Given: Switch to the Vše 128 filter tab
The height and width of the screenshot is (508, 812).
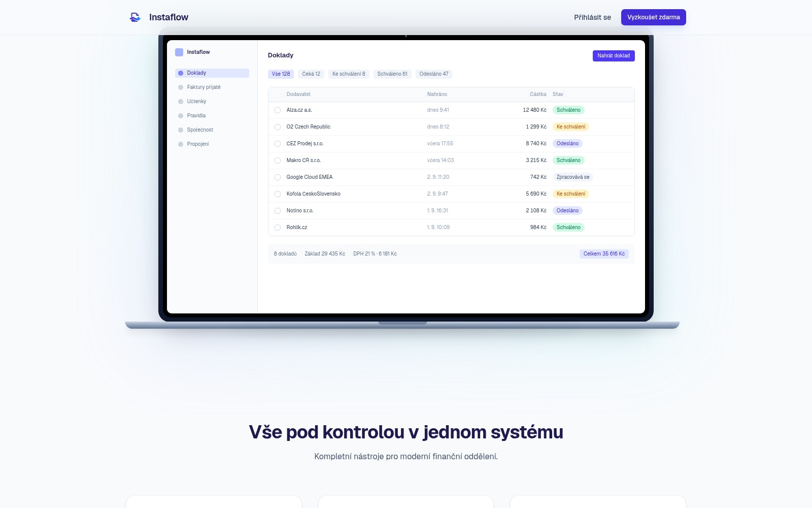Looking at the screenshot, I should [x=281, y=74].
